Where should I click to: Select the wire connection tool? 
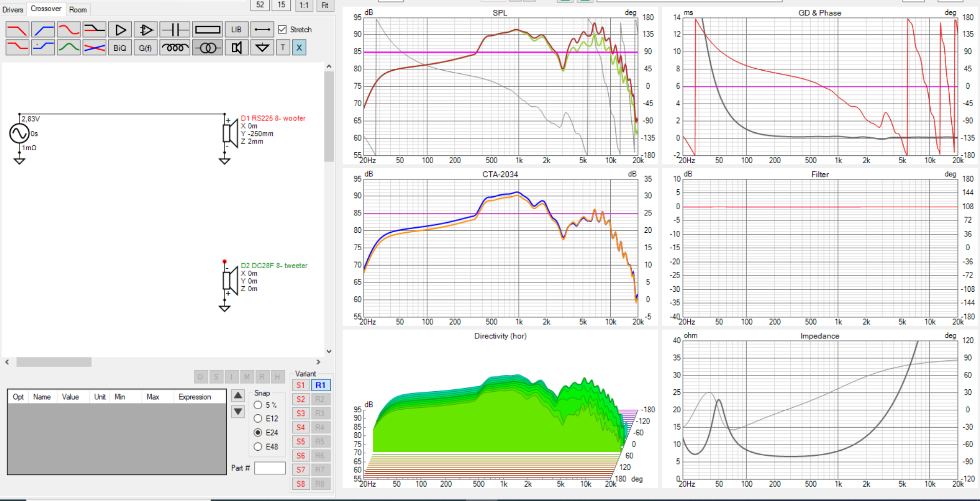[262, 30]
